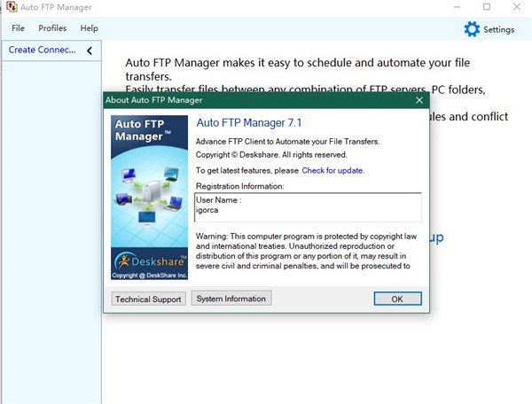The image size is (532, 404).
Task: Click the copyright warning text paragraph
Action: [x=306, y=251]
